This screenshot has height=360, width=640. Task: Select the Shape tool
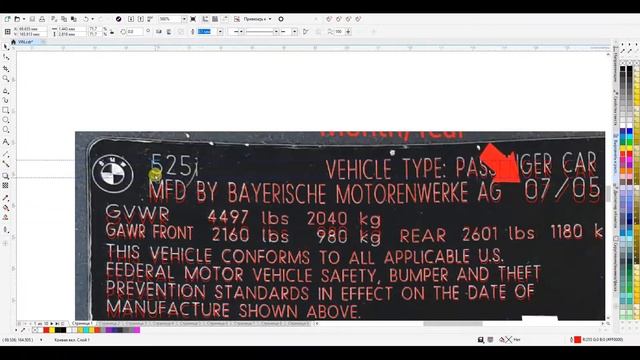pos(6,58)
